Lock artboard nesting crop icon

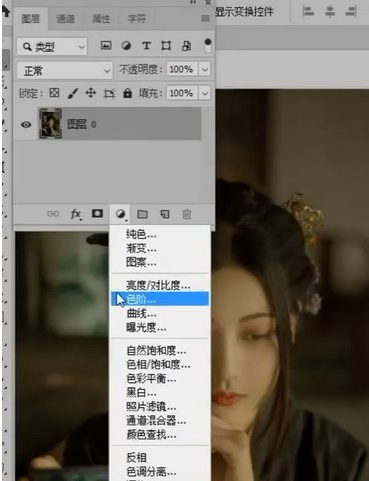pos(109,94)
